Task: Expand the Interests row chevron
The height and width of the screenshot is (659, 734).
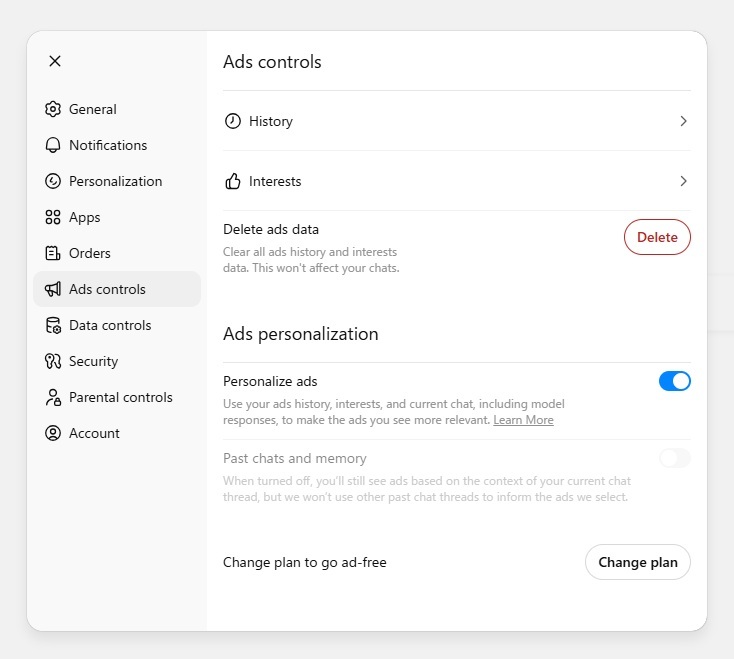Action: (x=683, y=181)
